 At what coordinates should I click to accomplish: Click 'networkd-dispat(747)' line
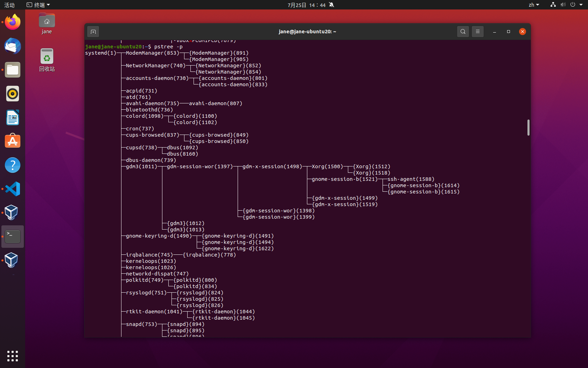pyautogui.click(x=157, y=274)
